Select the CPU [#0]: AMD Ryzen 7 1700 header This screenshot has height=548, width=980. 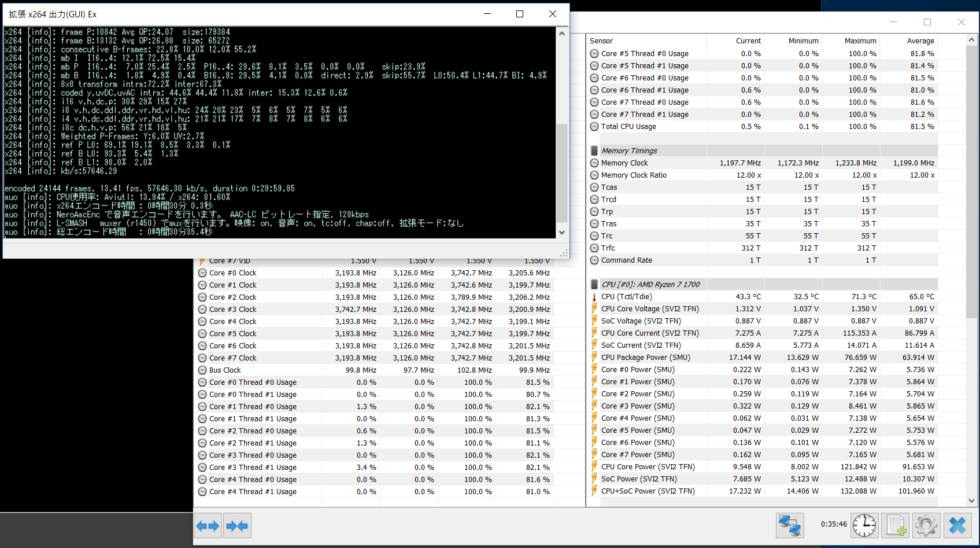coord(762,285)
